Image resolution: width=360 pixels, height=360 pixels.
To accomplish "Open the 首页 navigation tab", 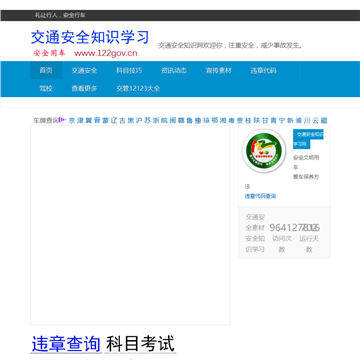I will 46,70.
